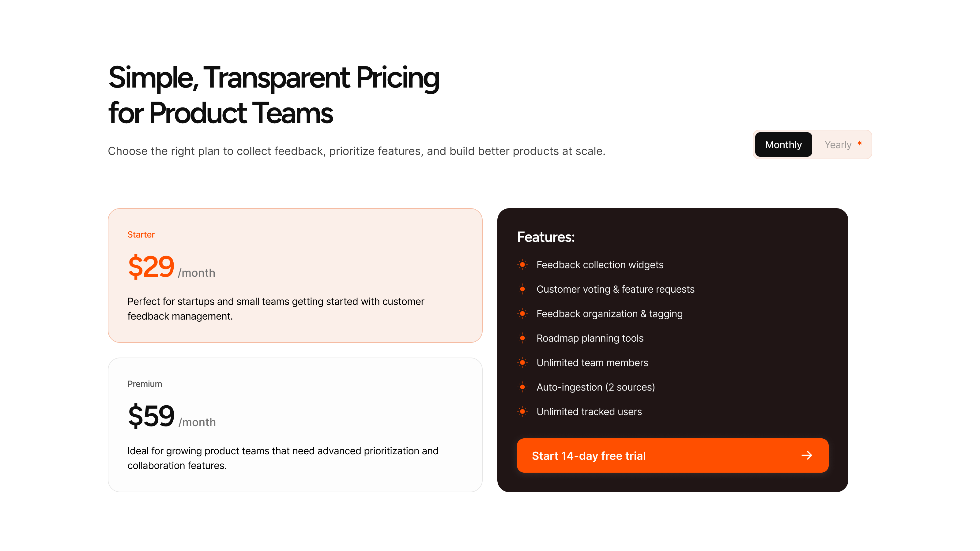Viewport: 980px width, 551px height.
Task: Click the Starter plan name label
Action: (x=141, y=234)
